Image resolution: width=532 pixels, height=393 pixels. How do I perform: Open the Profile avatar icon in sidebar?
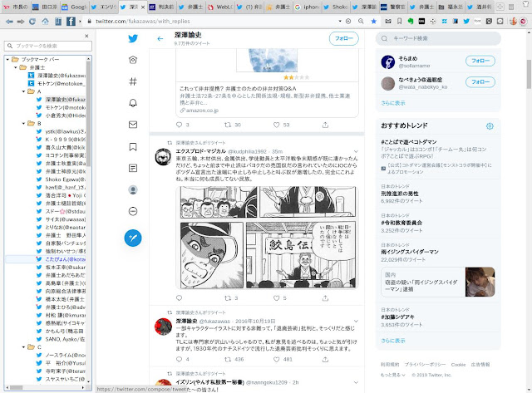coord(133,189)
